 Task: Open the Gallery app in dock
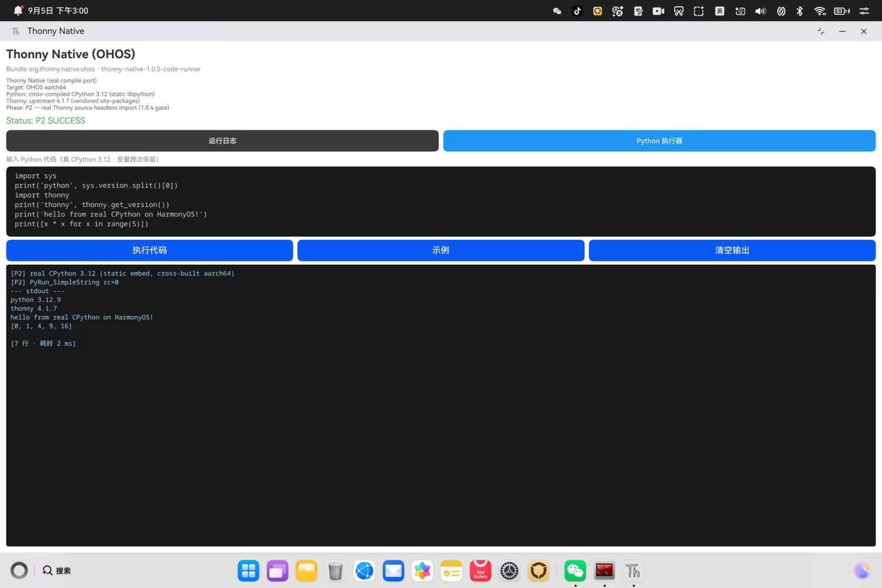coord(422,571)
